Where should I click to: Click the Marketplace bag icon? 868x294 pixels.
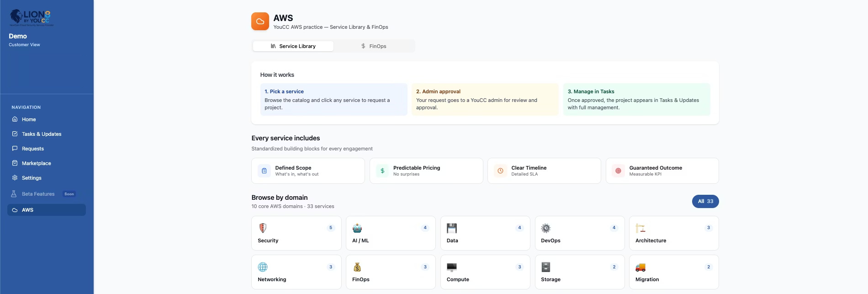[15, 163]
